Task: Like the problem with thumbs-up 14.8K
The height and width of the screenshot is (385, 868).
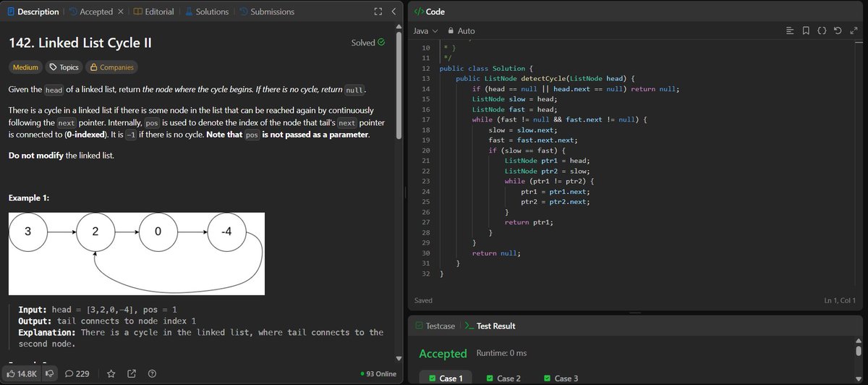Action: click(22, 373)
